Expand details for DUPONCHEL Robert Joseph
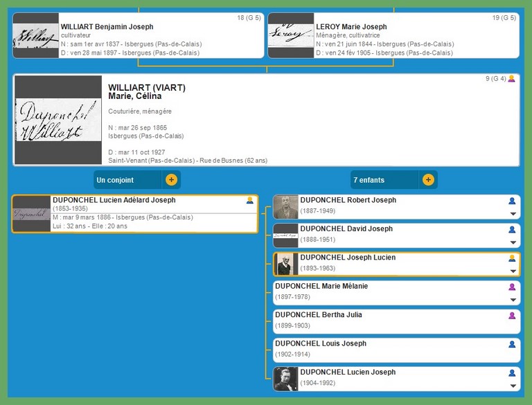Viewport: 532px width, 405px height. [513, 214]
